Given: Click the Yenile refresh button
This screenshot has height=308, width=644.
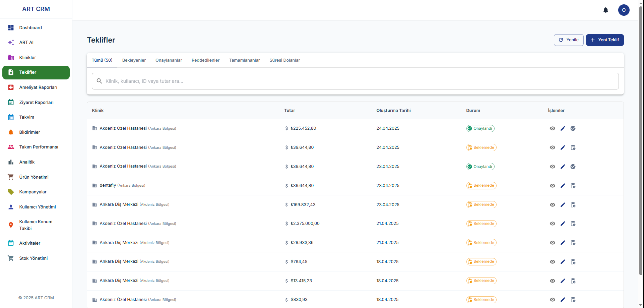Looking at the screenshot, I should pos(568,40).
